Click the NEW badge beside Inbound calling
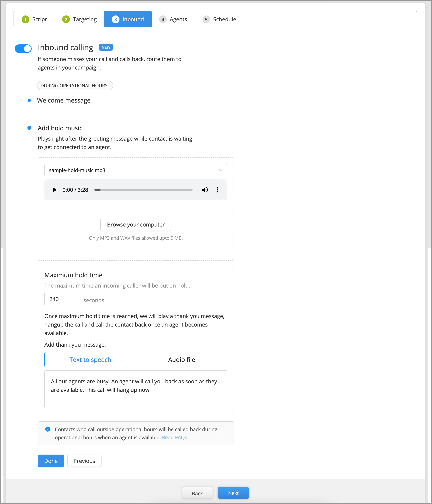 [x=106, y=47]
